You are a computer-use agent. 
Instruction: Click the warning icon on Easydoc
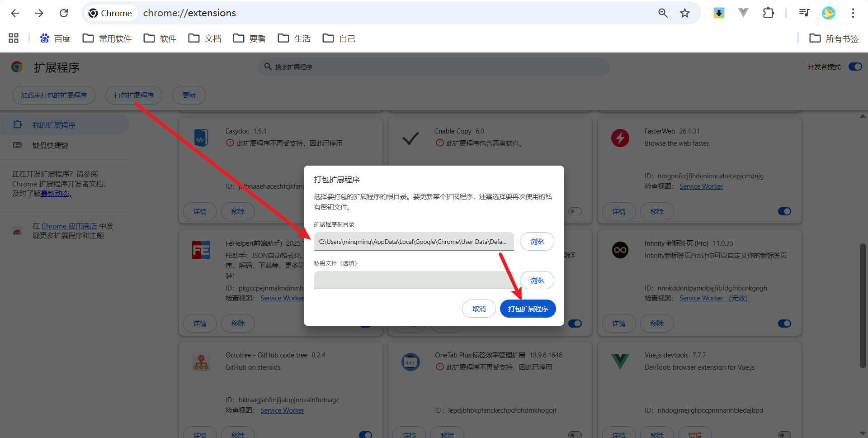point(230,143)
